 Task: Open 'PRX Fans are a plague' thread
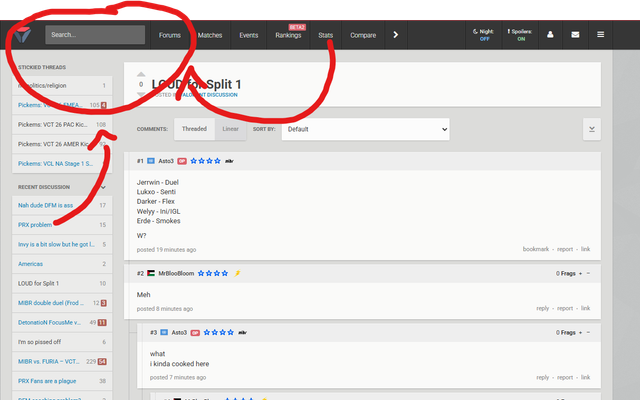pos(62,381)
